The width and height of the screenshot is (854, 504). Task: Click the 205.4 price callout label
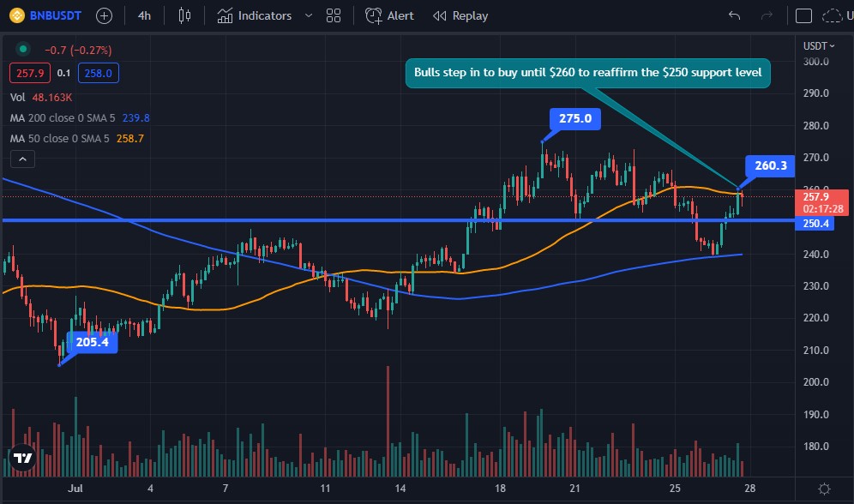click(x=92, y=342)
